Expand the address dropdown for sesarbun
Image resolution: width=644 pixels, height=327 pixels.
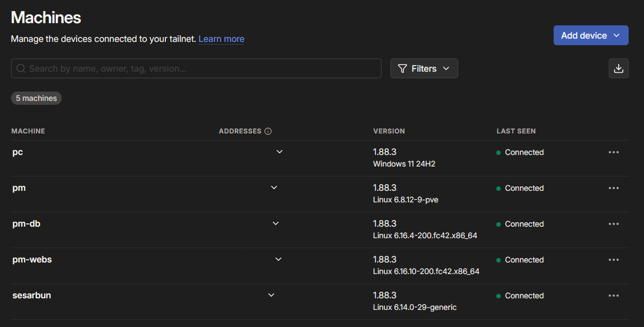tap(271, 295)
